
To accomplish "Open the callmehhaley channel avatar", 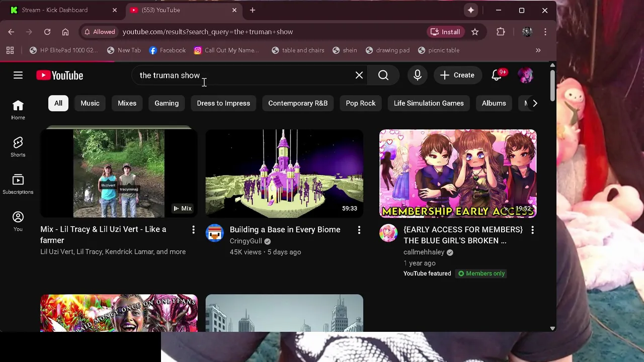I will pos(388,233).
